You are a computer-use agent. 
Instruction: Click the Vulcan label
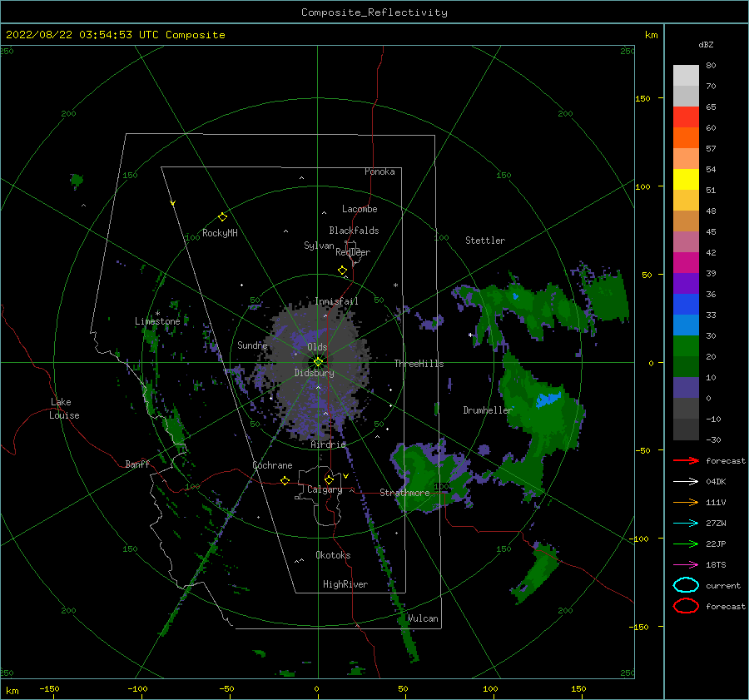tap(423, 618)
